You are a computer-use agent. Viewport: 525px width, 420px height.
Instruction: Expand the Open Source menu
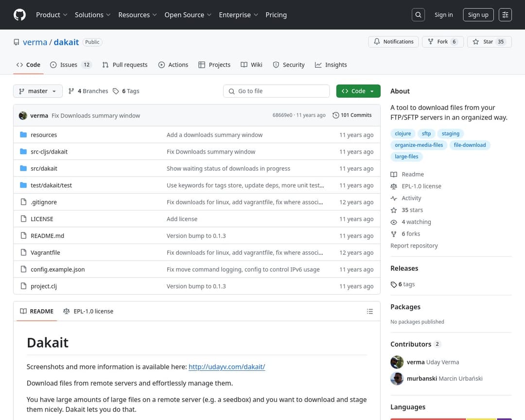click(x=188, y=15)
